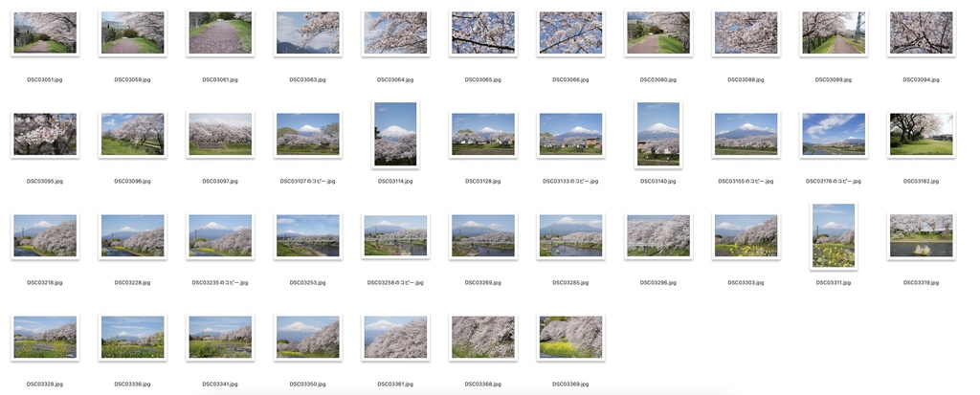This screenshot has width=980, height=395.
Task: Click the portrait DSC03140.jpg thumbnail
Action: click(x=658, y=134)
